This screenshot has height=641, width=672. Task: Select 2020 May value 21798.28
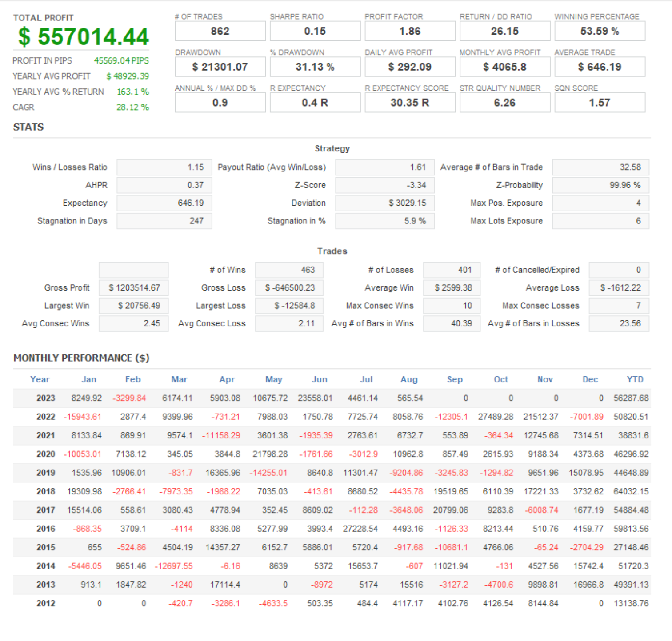click(x=270, y=454)
